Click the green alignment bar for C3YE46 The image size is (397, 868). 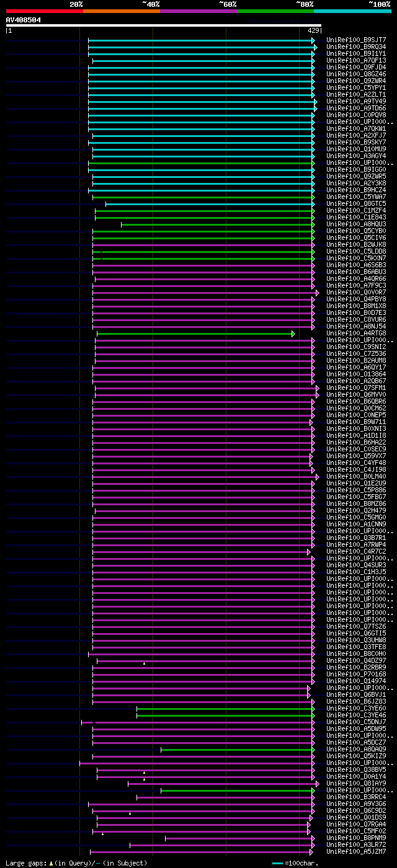tap(226, 715)
